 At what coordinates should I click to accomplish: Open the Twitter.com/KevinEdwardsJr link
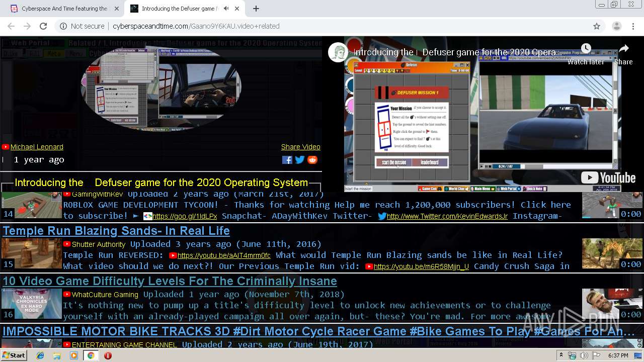tap(447, 216)
